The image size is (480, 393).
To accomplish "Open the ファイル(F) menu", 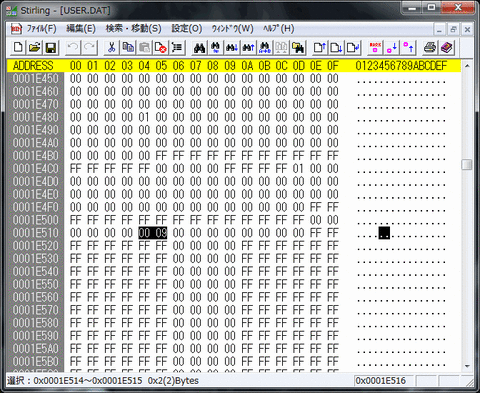I will point(42,29).
